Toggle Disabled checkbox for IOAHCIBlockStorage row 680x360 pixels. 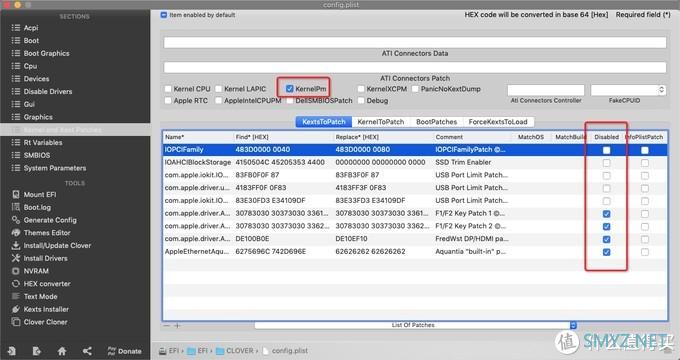coord(606,163)
